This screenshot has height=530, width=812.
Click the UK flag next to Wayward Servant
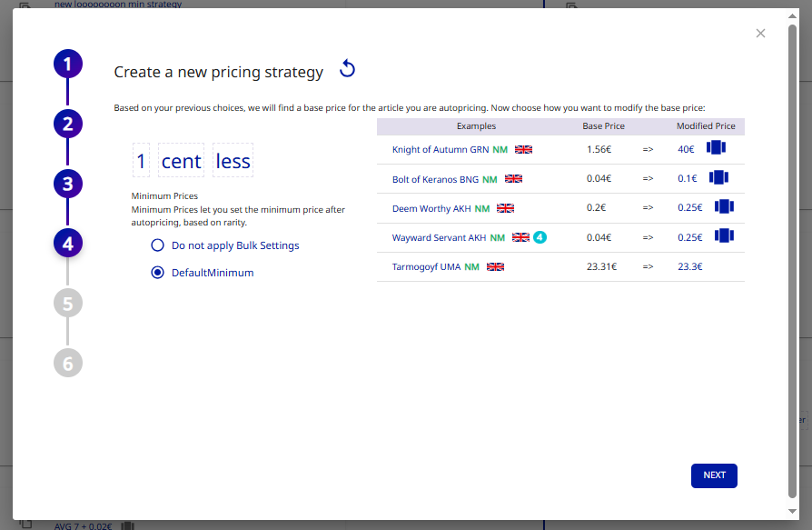(521, 237)
